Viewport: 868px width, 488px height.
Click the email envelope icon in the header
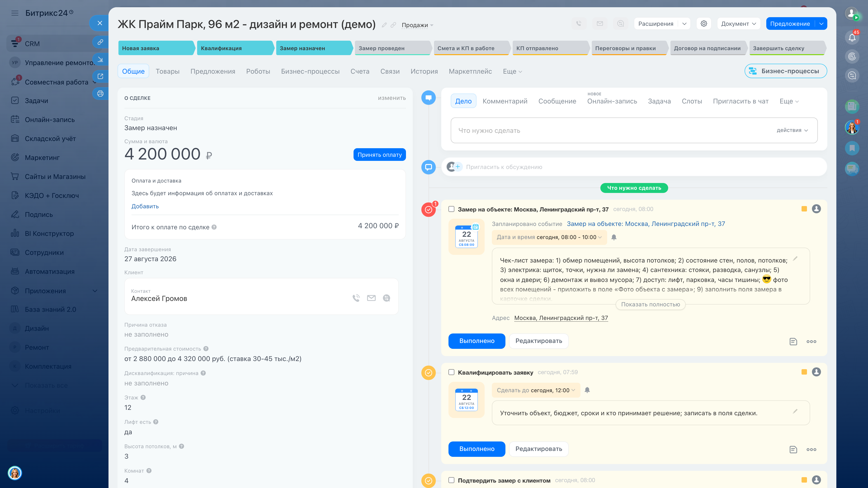click(600, 23)
